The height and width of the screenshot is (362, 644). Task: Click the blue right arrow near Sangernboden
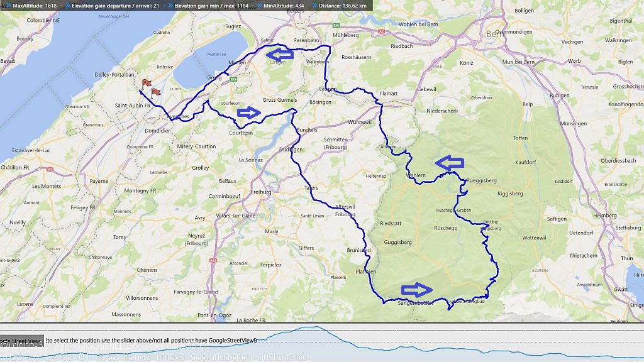tap(417, 290)
